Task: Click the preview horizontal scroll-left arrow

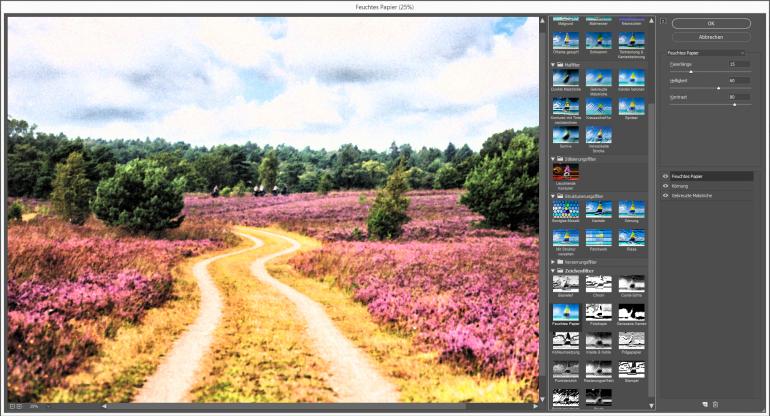Action: tap(104, 406)
